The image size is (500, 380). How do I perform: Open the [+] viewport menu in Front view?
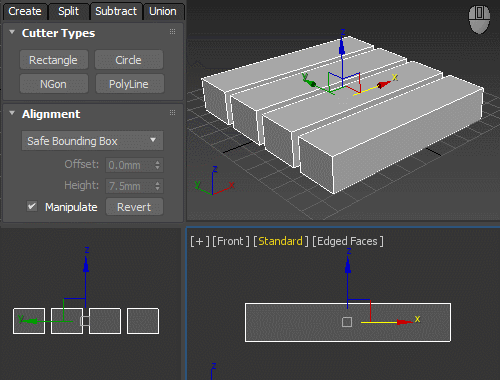200,241
